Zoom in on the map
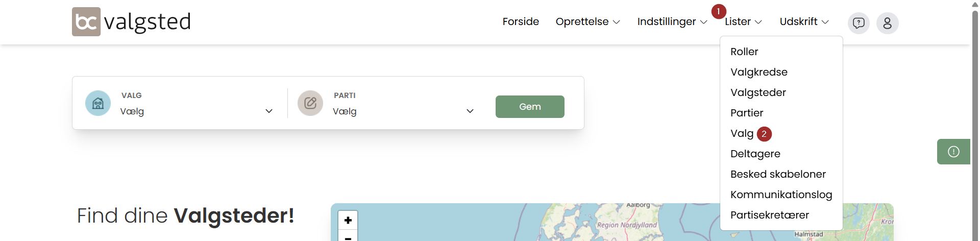 (x=348, y=220)
